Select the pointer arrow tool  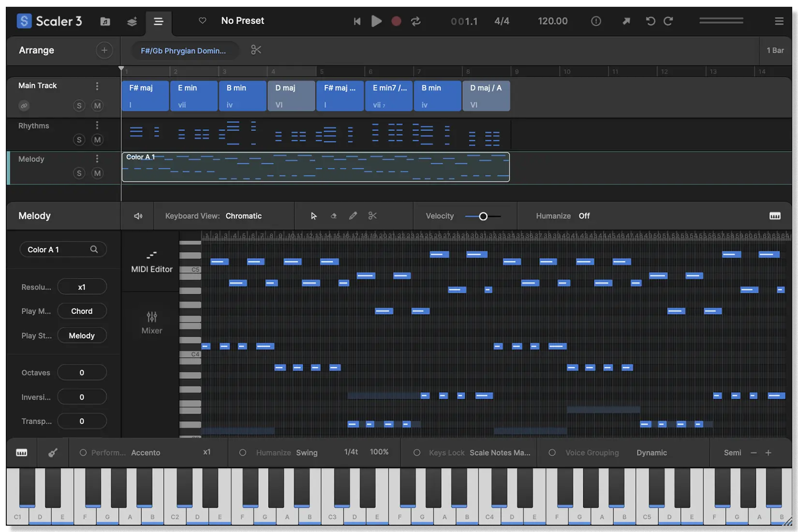313,216
